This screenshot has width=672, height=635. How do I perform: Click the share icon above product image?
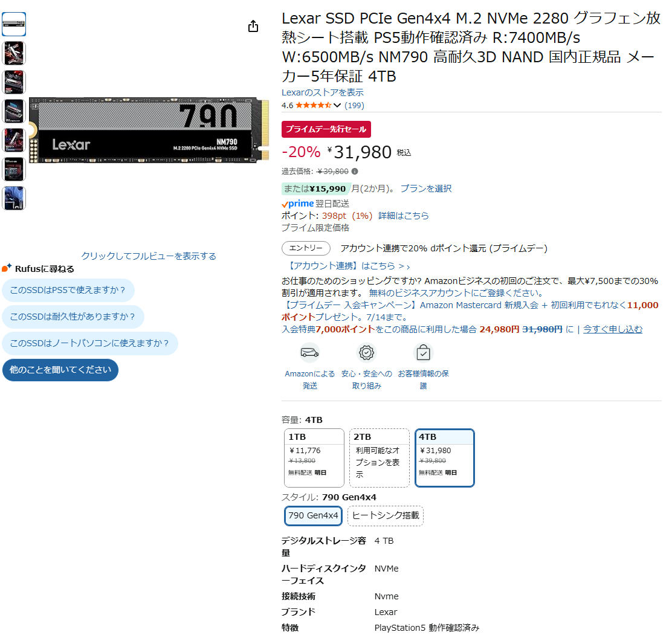253,26
